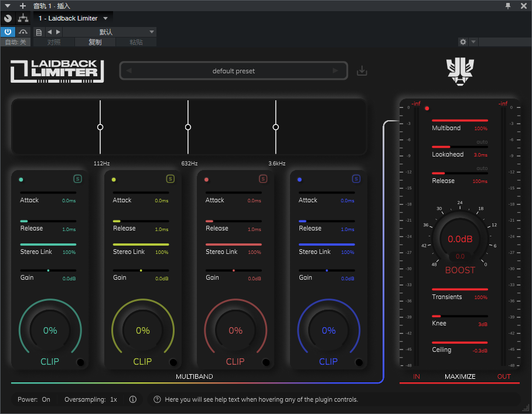
Task: Solo the blue band with S button
Action: [356, 179]
